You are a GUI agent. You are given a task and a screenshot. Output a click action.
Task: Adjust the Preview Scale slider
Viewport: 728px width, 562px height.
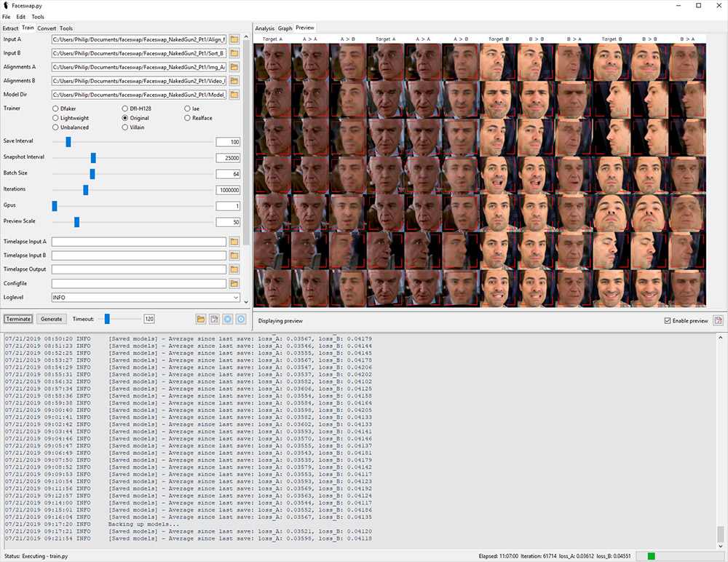coord(76,222)
